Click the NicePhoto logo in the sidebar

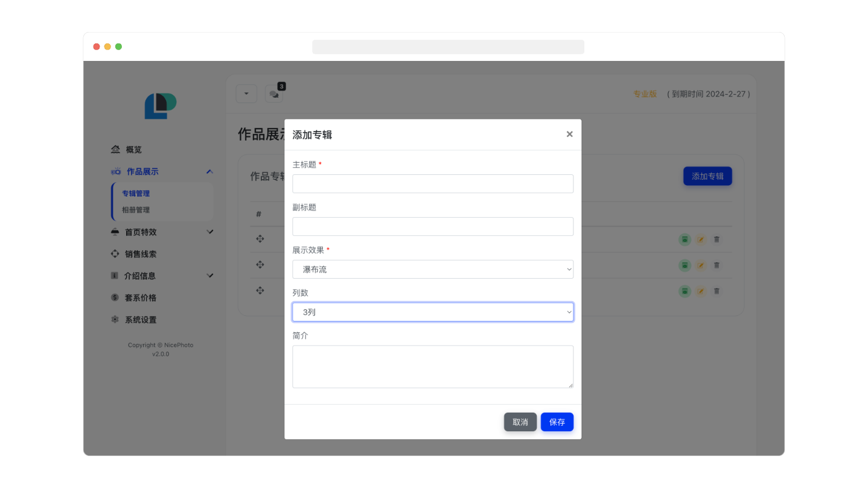tap(161, 106)
